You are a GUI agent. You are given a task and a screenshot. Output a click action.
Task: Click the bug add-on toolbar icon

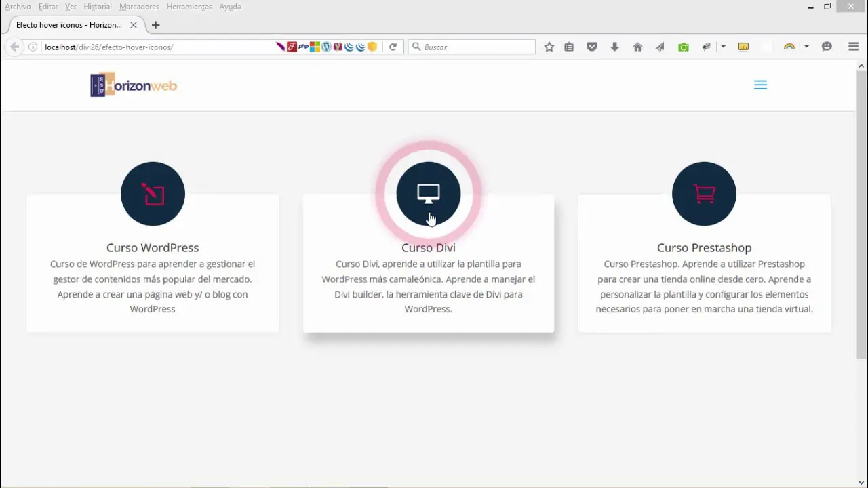(x=707, y=47)
